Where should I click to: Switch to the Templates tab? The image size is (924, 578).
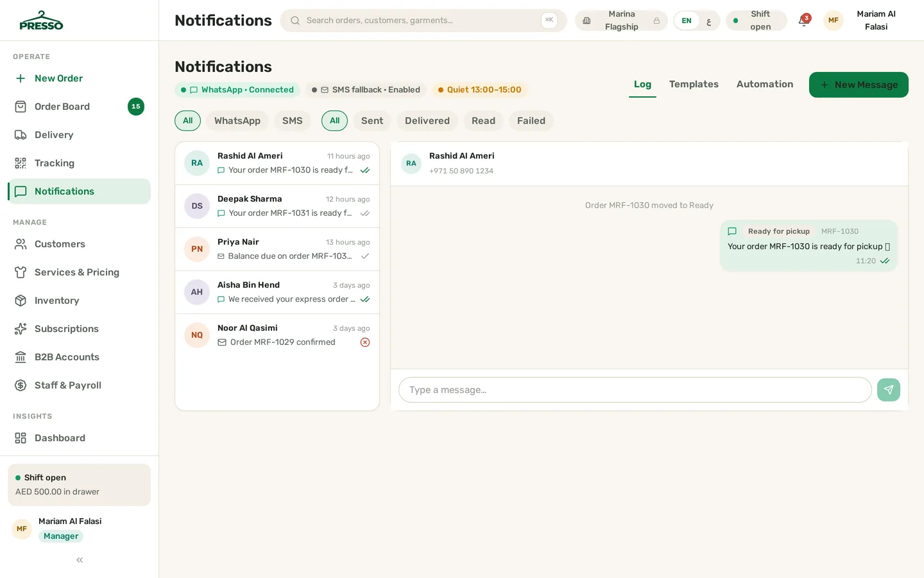pyautogui.click(x=694, y=84)
